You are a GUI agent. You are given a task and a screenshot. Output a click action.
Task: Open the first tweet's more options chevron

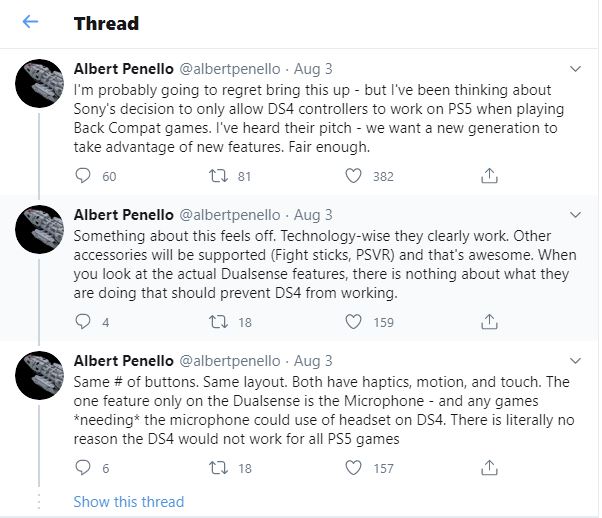click(575, 69)
